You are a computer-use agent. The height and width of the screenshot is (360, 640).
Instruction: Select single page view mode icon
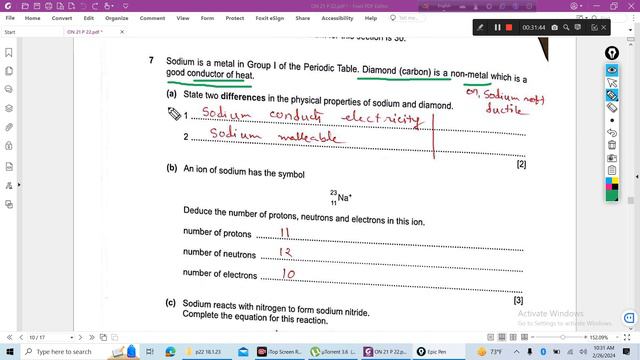491,337
